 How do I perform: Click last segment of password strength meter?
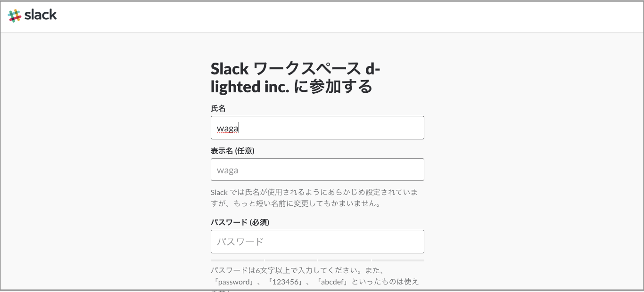[x=398, y=260]
